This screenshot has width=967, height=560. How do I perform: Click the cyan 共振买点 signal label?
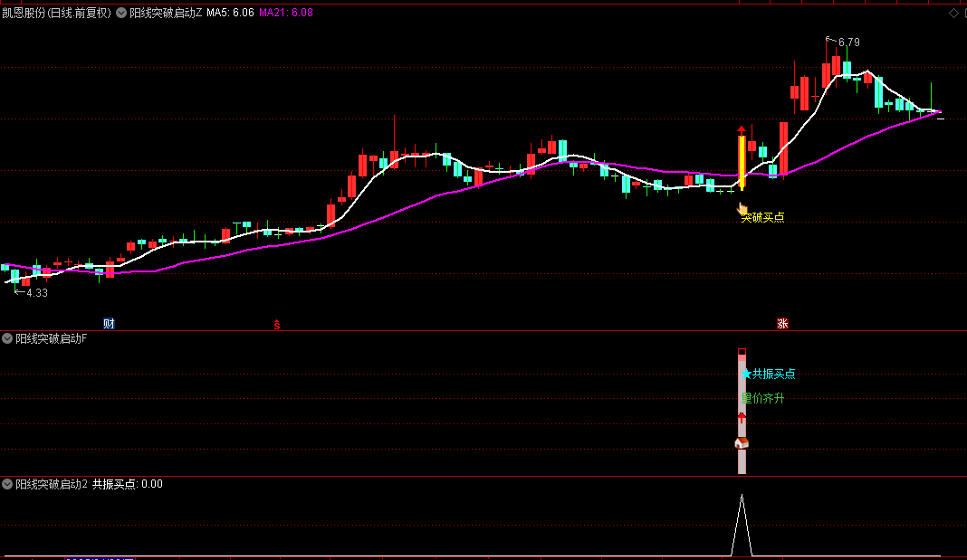point(774,374)
